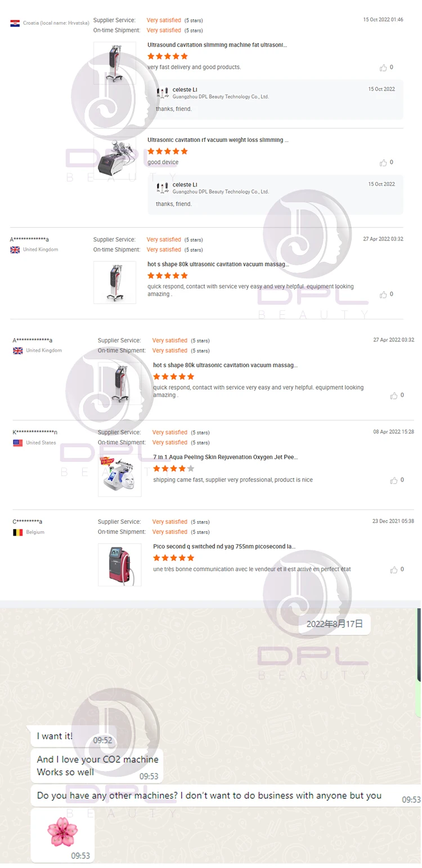The width and height of the screenshot is (422, 868).
Task: Click the 2022年8月17日 date label in chat
Action: pyautogui.click(x=334, y=624)
